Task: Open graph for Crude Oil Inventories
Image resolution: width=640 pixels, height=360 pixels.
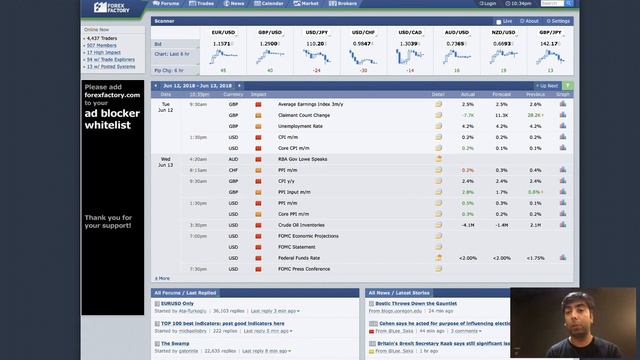Action: click(563, 225)
